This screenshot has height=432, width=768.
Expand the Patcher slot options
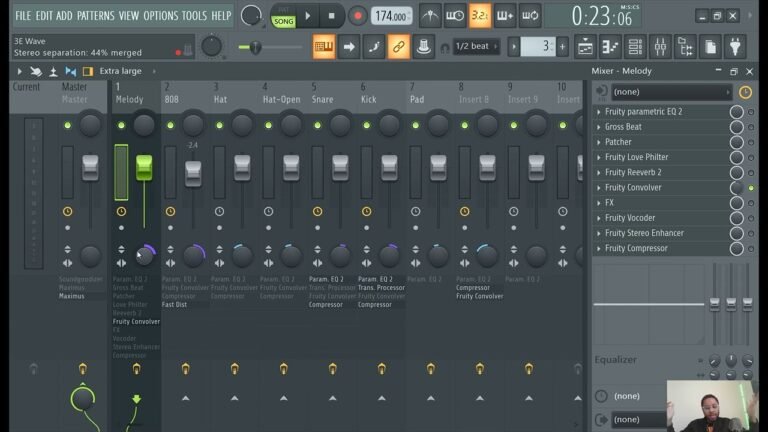click(599, 143)
